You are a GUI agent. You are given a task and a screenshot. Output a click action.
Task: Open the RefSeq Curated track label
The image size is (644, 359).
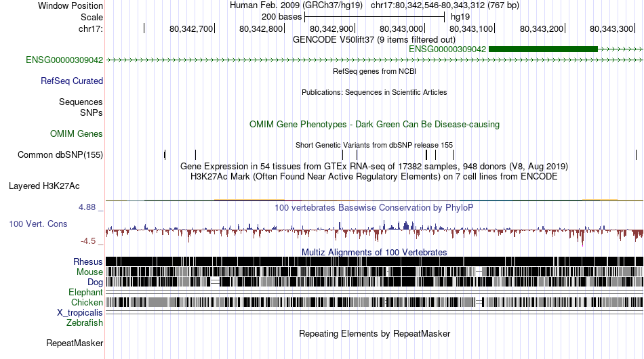tap(72, 81)
